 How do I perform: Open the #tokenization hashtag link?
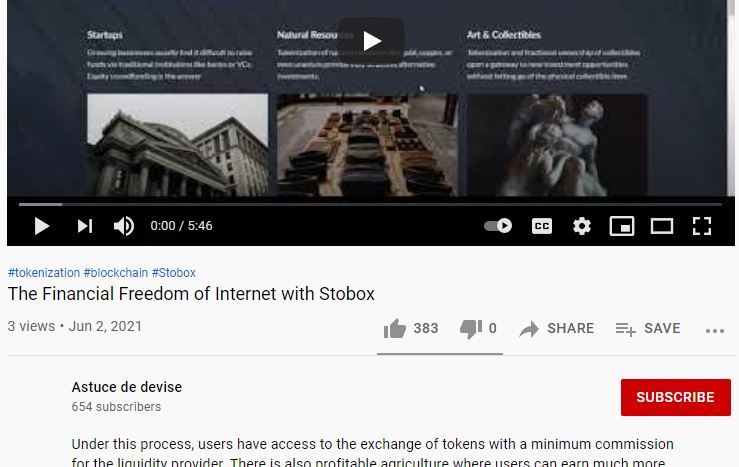(44, 273)
